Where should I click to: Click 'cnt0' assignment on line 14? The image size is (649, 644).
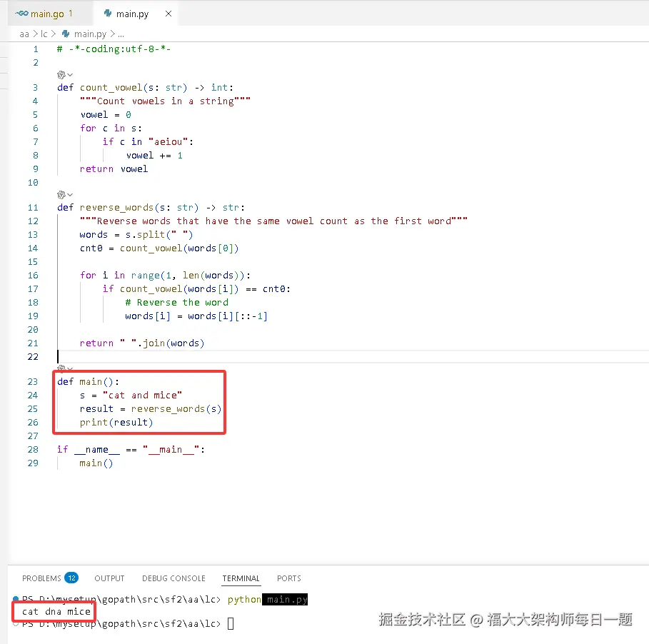click(x=91, y=248)
